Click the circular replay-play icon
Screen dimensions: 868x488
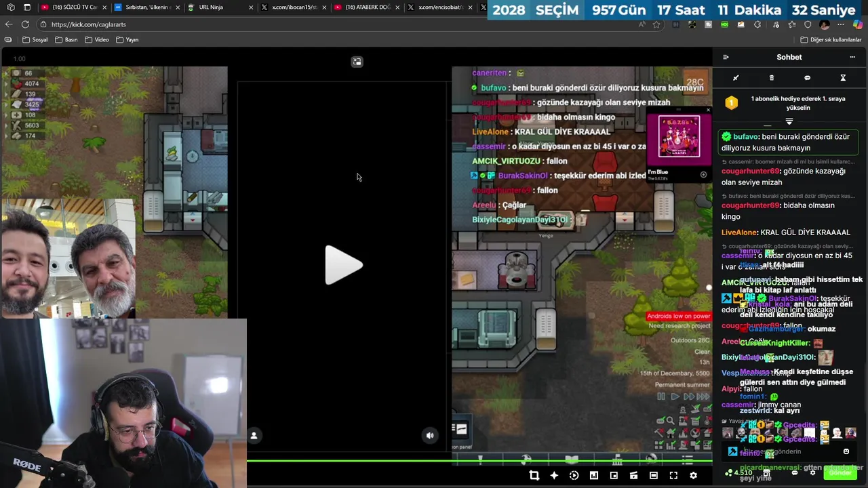(x=574, y=476)
